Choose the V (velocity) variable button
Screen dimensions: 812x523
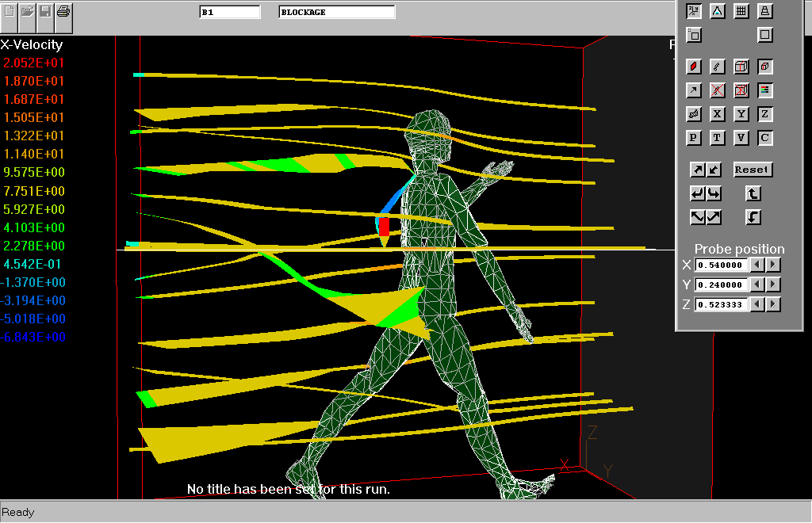(x=741, y=138)
